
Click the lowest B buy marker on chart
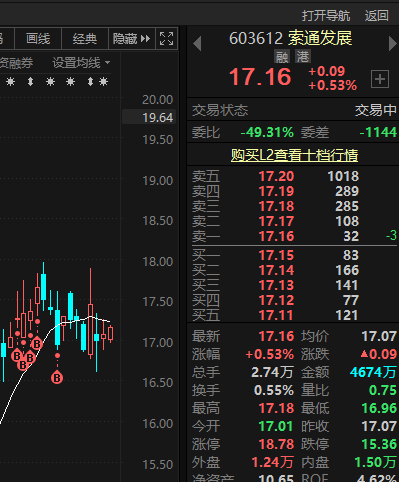pos(57,378)
